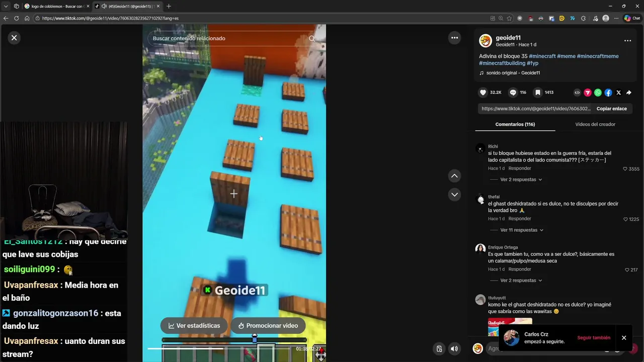Share video to X

click(618, 93)
